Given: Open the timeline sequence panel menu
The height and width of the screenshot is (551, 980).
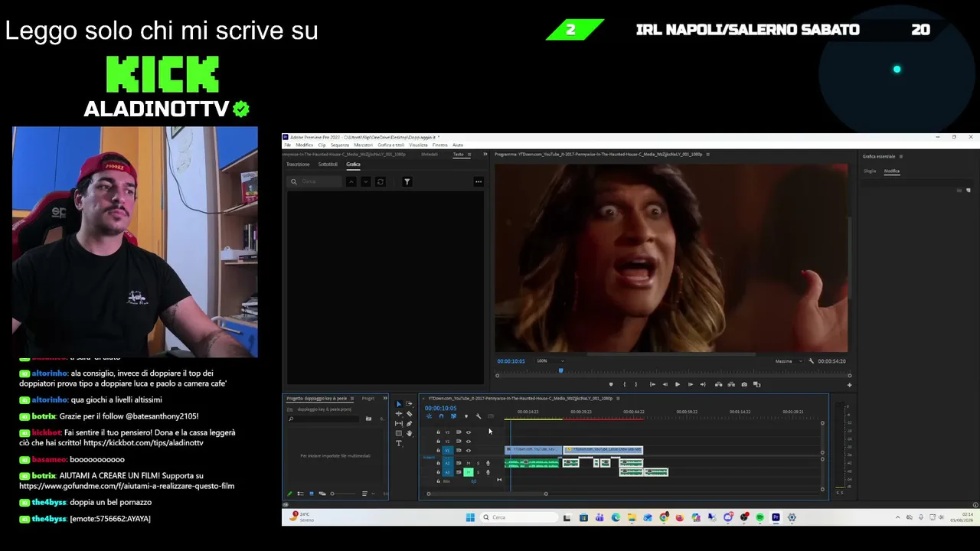Looking at the screenshot, I should (x=618, y=398).
